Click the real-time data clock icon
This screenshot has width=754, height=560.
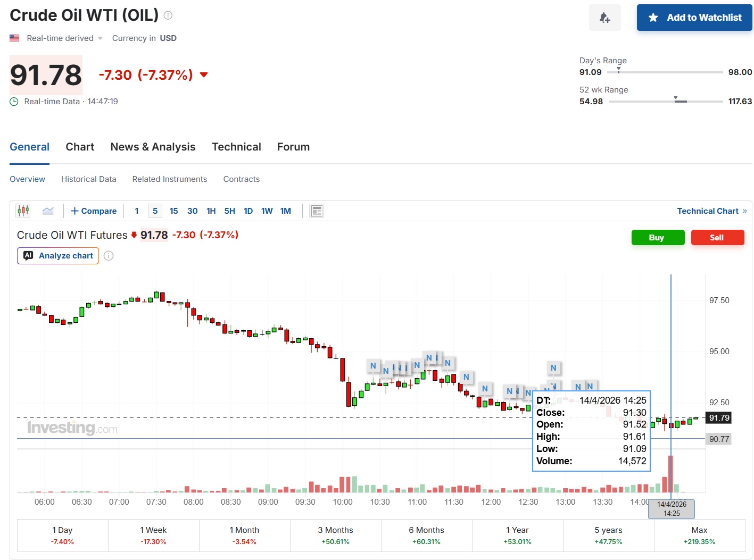(x=14, y=102)
